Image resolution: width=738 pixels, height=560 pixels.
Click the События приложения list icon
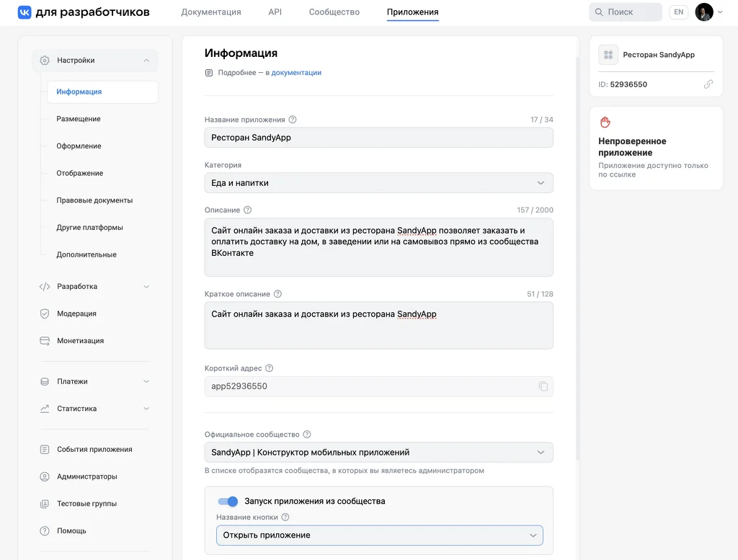[x=45, y=450]
